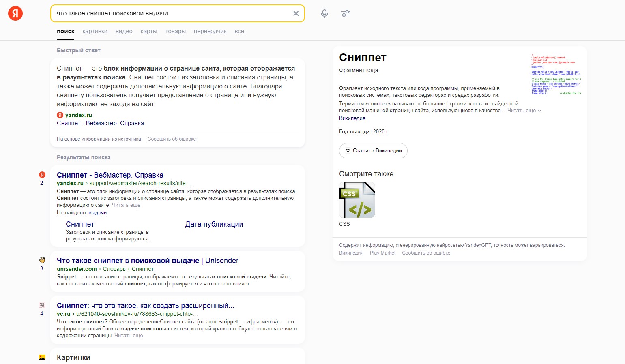
Task: Switch to the «видео» tab
Action: coord(124,31)
